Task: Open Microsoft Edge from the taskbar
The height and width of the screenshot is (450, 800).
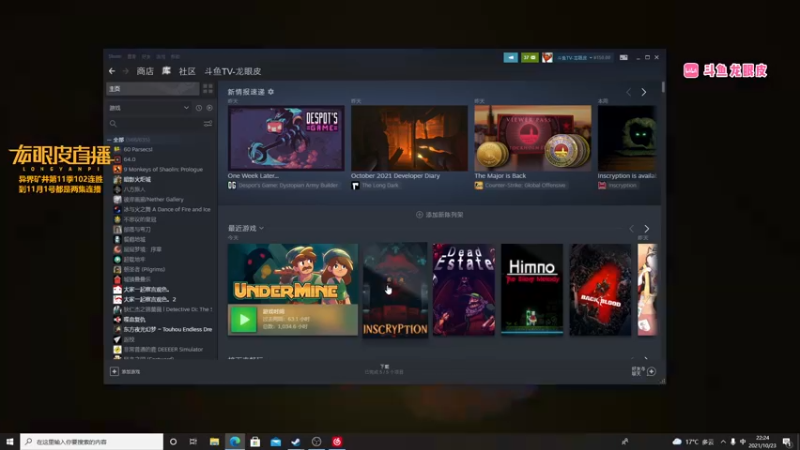Action: [235, 441]
